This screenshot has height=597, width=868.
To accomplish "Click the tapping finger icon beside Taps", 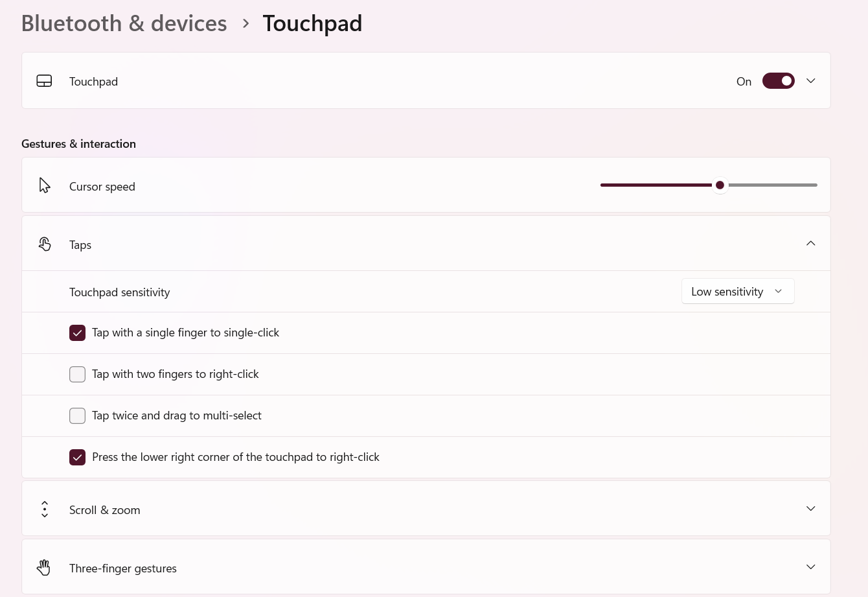I will coord(44,244).
